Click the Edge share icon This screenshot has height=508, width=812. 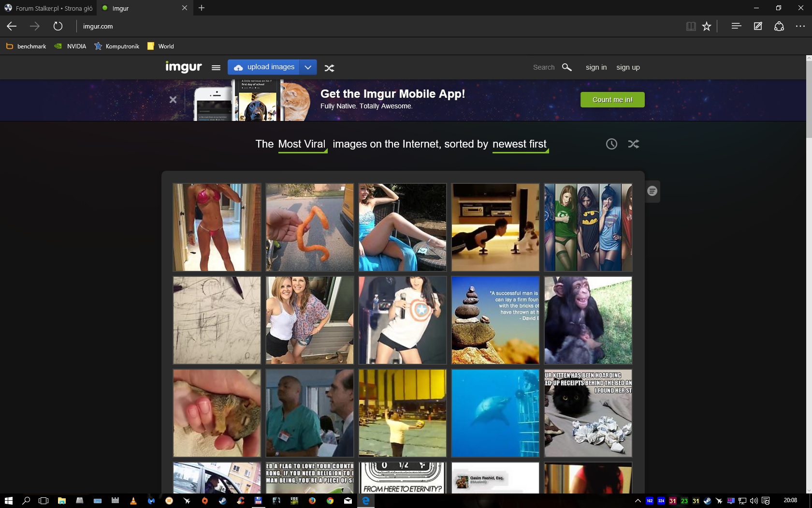click(779, 26)
